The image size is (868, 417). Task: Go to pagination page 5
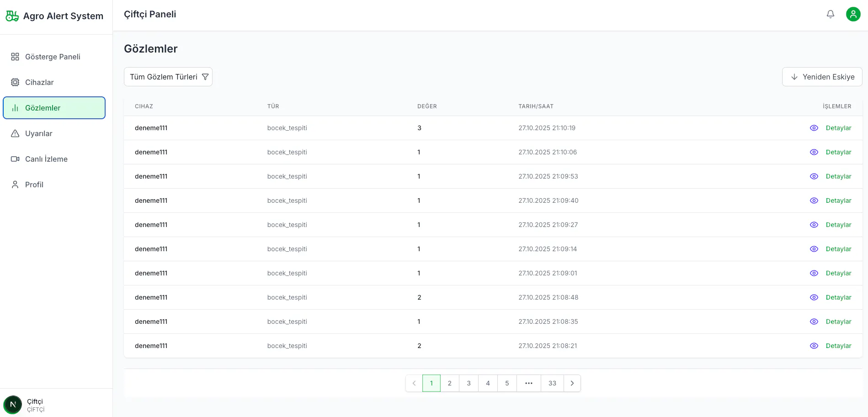[507, 383]
